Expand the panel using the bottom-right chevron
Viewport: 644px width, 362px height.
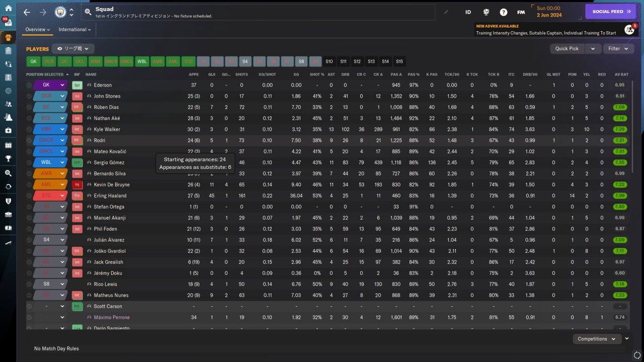(627, 339)
